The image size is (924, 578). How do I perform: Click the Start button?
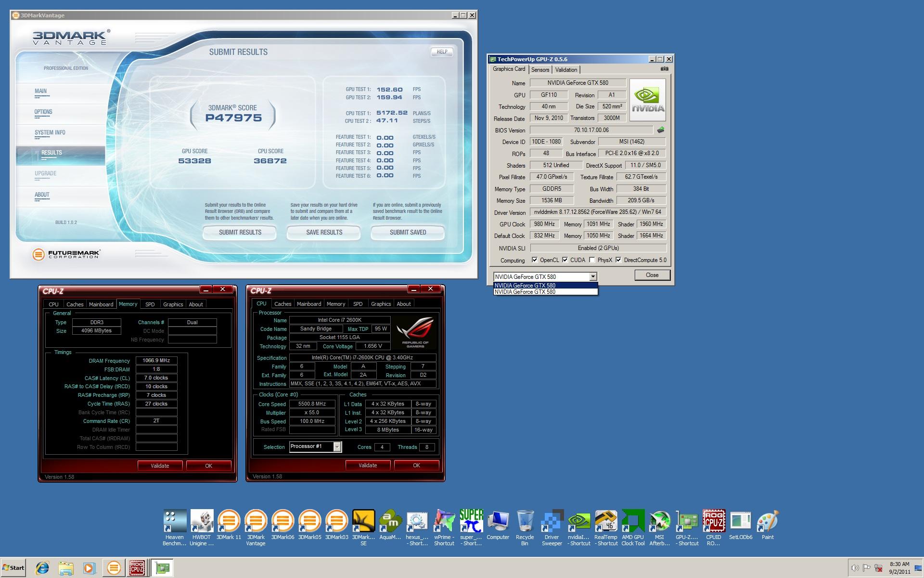tap(13, 567)
